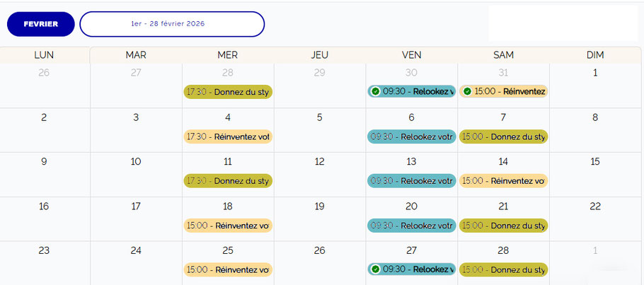Select the 15:00 Réinventez event on February 25
This screenshot has height=285, width=644.
[x=228, y=269]
